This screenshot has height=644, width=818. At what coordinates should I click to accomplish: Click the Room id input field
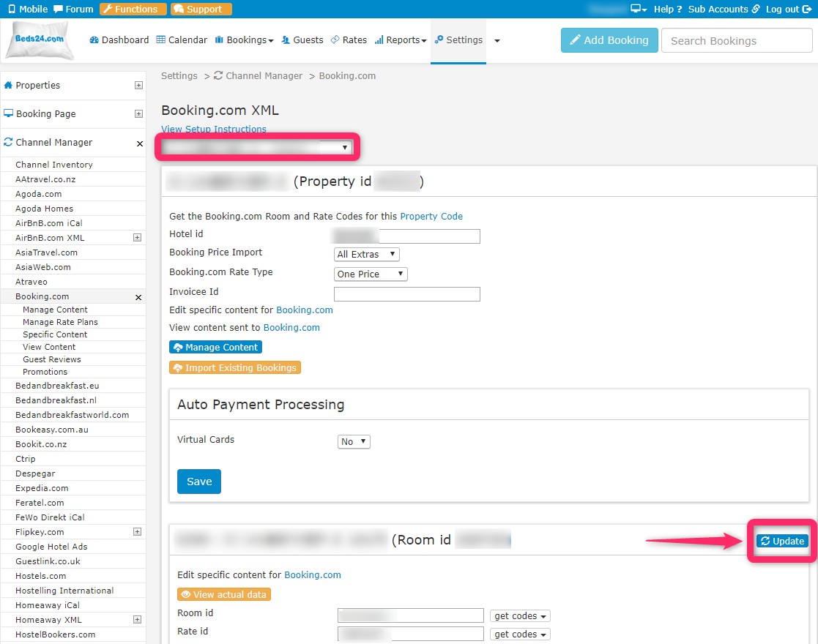point(411,615)
